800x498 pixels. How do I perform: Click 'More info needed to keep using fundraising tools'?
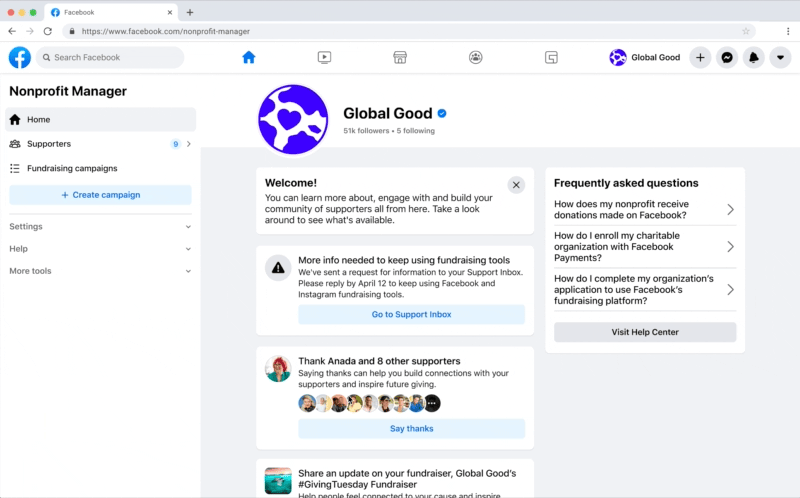(x=404, y=260)
